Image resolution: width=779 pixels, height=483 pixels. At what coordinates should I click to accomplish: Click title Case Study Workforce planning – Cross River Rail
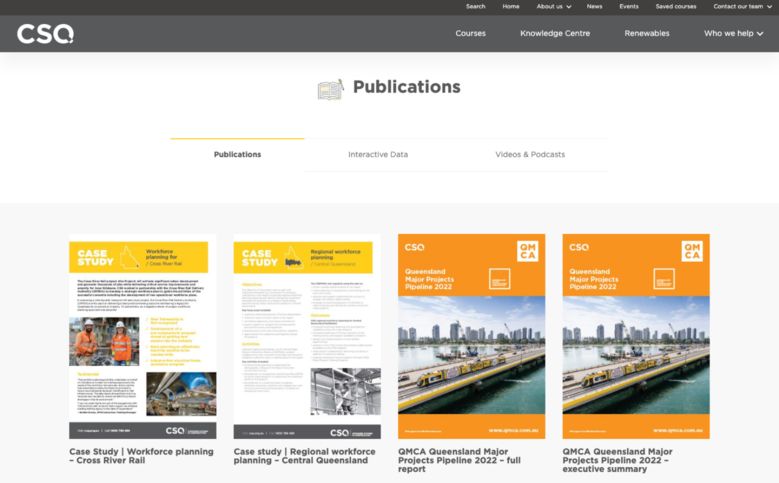pyautogui.click(x=141, y=456)
